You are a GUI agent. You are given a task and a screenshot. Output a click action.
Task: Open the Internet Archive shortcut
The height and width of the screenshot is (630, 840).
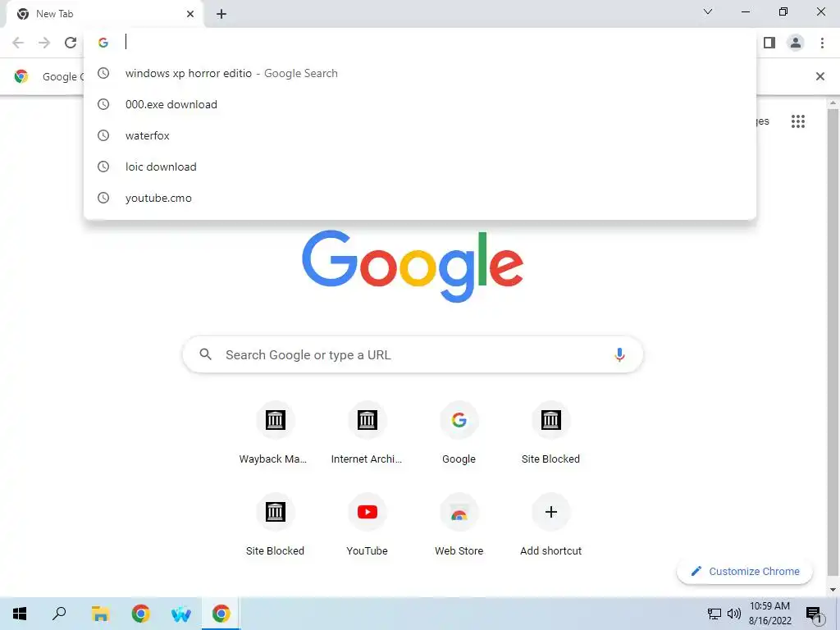tap(367, 433)
